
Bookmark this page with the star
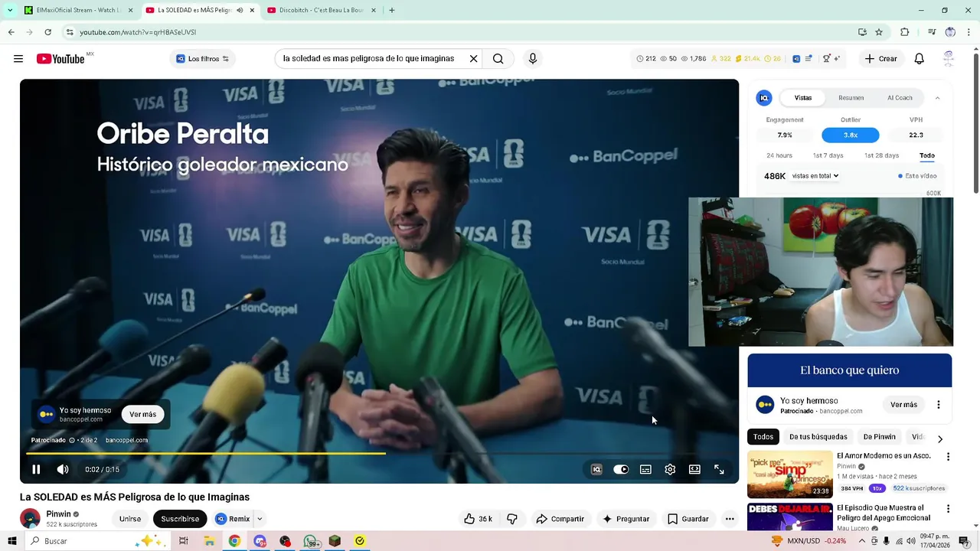(879, 32)
